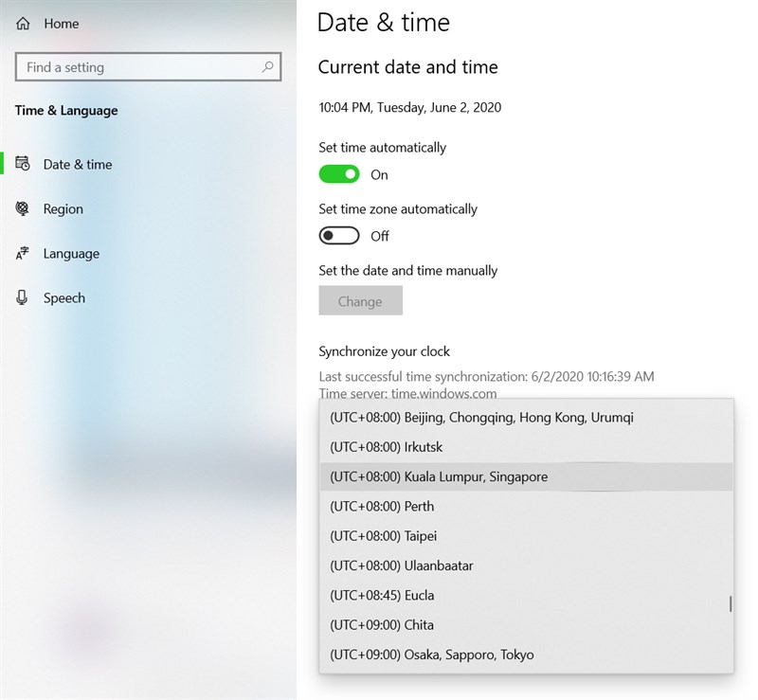The width and height of the screenshot is (758, 700).
Task: Open the Date & time label
Action: (x=78, y=165)
